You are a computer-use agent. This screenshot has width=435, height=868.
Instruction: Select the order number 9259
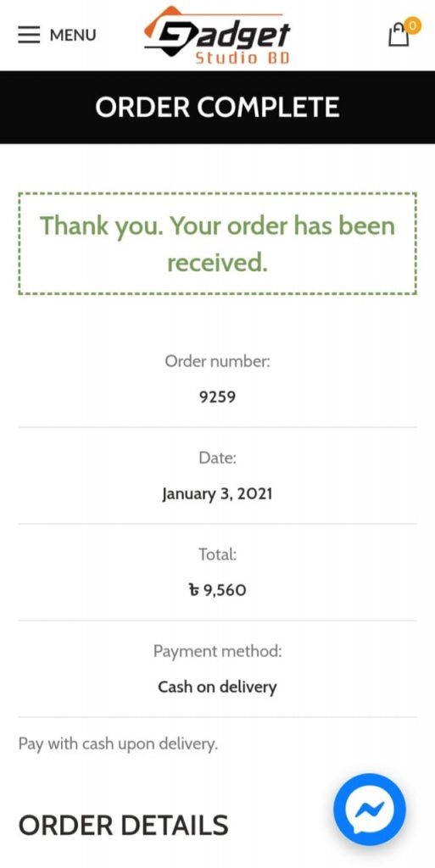tap(217, 397)
